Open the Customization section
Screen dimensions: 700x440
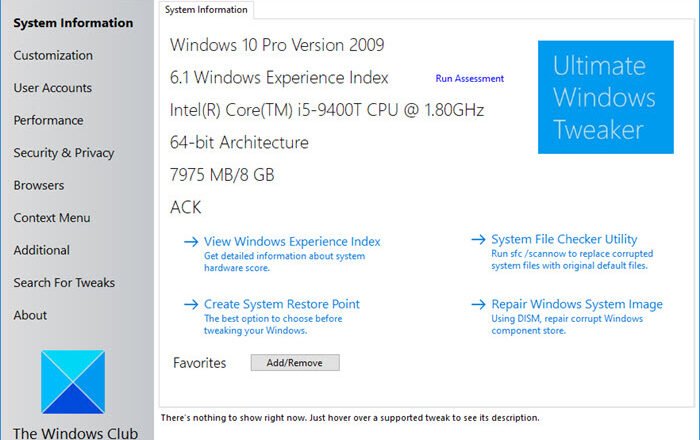coord(53,55)
